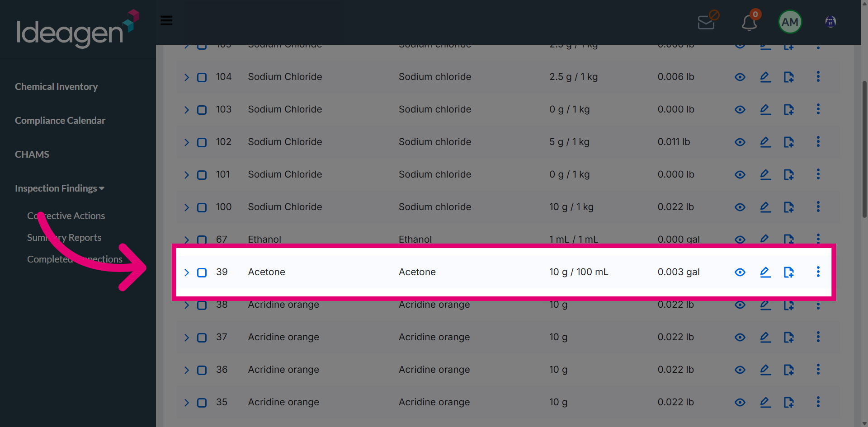Edit Acridine orange row 37

tap(765, 337)
